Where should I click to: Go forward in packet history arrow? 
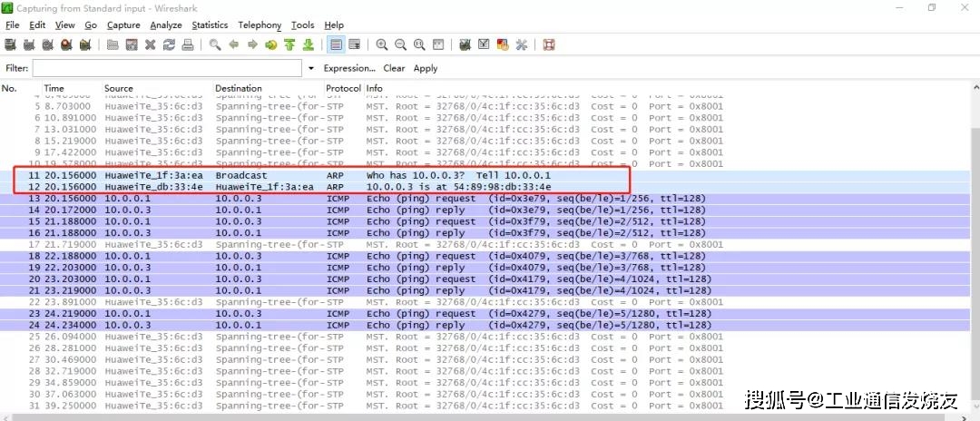(x=252, y=45)
